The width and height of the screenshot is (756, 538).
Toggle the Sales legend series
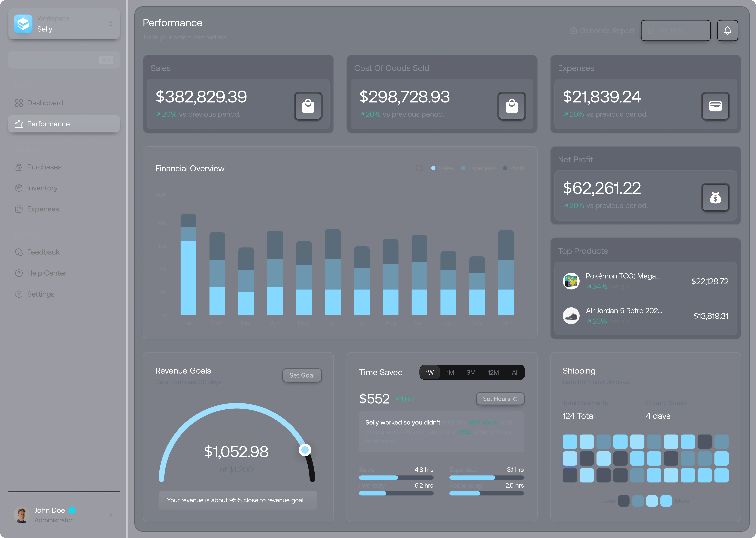(x=443, y=168)
